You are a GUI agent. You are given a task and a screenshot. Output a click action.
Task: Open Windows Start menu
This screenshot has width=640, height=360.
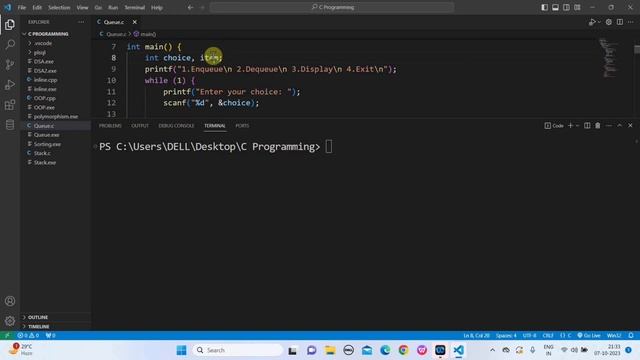click(181, 350)
